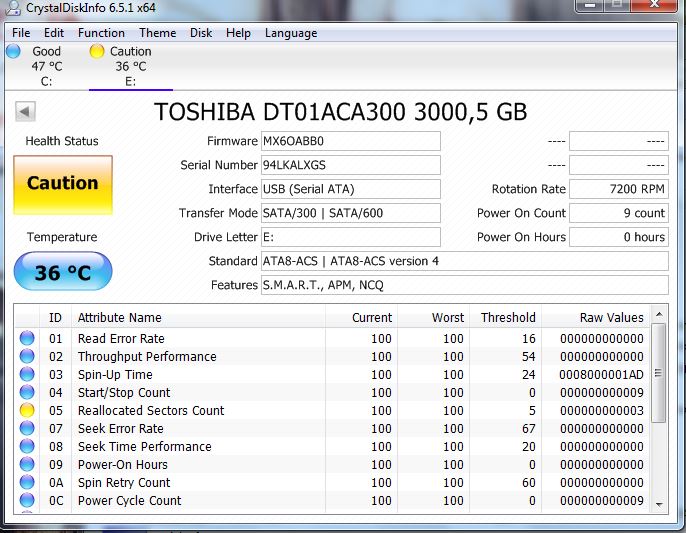Open the Function menu
Viewport: 686px width, 533px height.
tap(101, 33)
